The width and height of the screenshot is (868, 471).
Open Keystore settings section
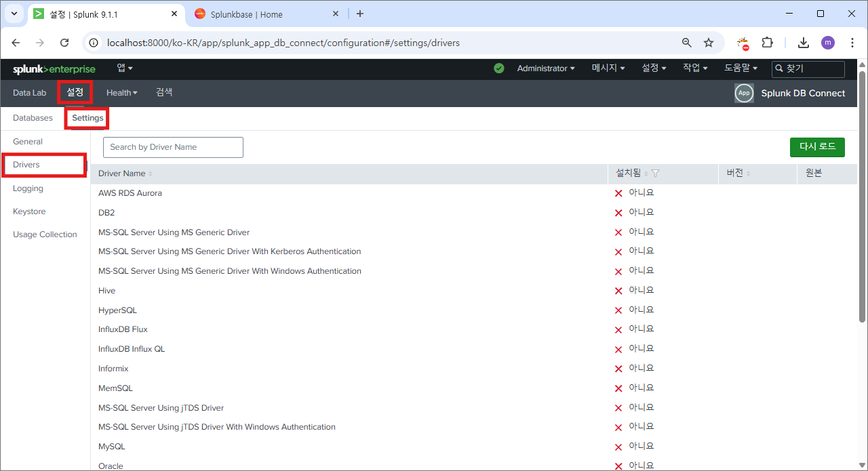point(29,211)
